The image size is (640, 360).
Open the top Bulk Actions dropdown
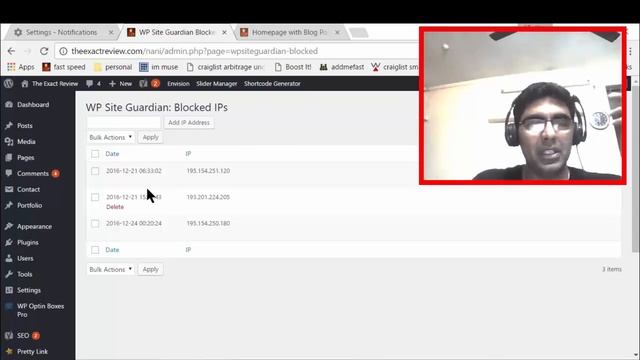coord(111,137)
